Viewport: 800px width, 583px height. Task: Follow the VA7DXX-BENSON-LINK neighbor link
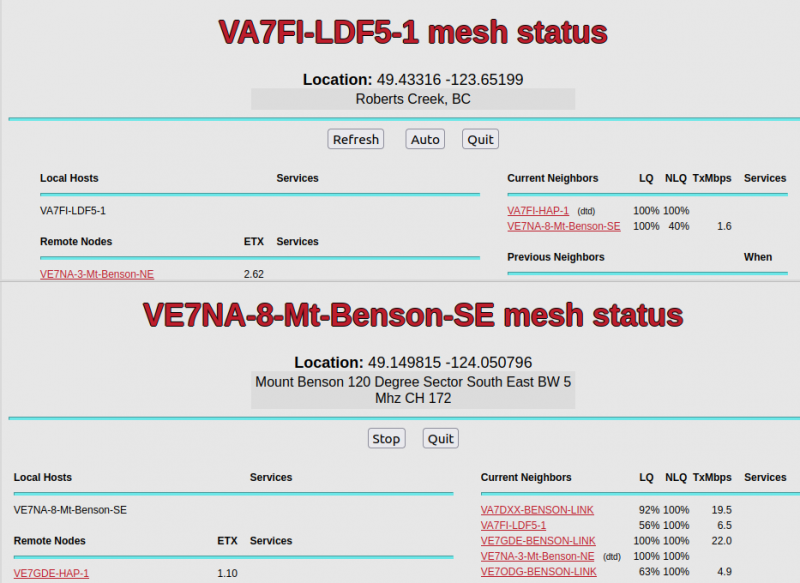pyautogui.click(x=537, y=510)
